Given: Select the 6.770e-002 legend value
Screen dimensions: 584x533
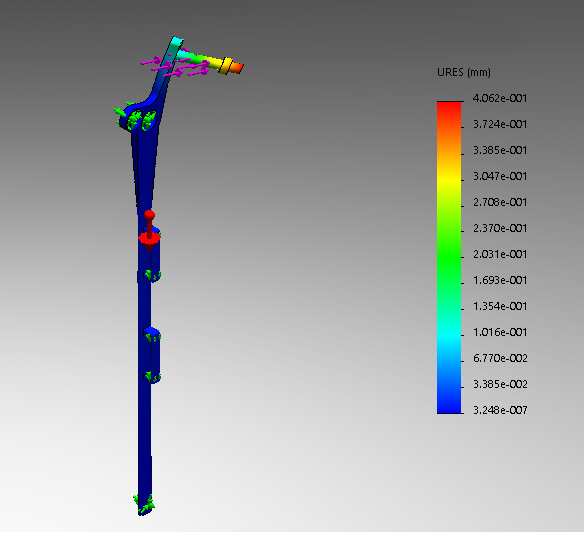Looking at the screenshot, I should (500, 358).
